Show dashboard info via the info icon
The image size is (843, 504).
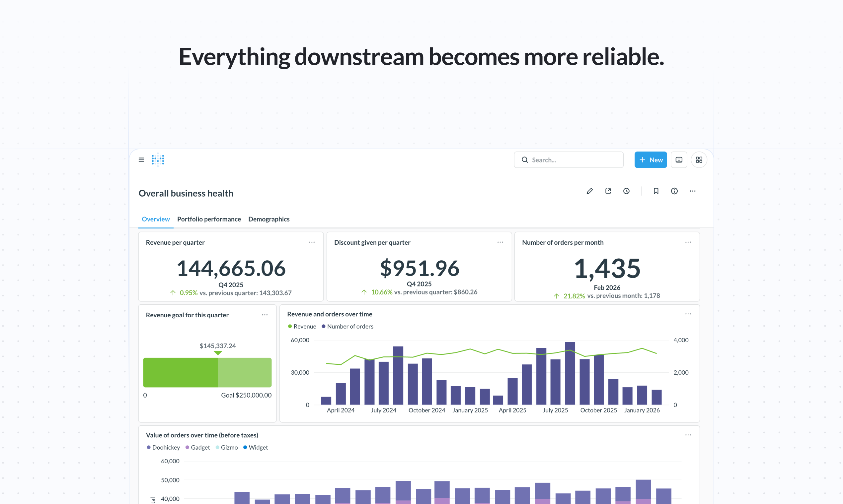coord(674,191)
